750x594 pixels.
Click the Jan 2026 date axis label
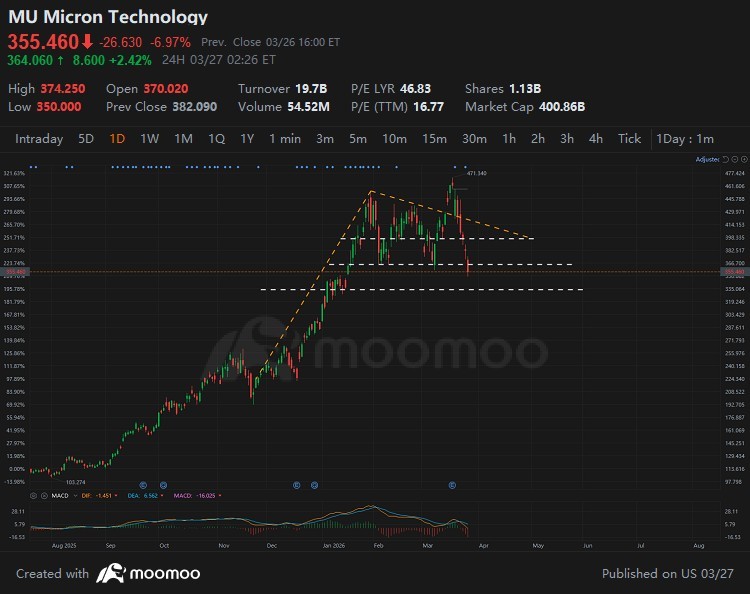(x=333, y=546)
